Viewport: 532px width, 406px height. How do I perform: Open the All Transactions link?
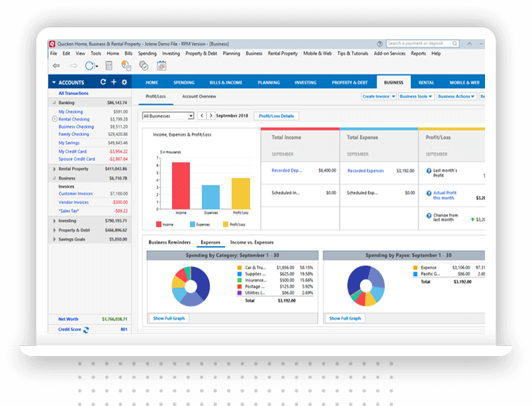(x=73, y=93)
